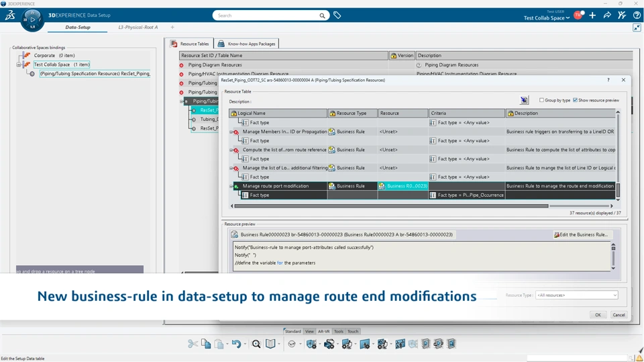Viewport: 644px width, 362px height.
Task: Open the Know-how Apps Packages tab
Action: [247, 44]
